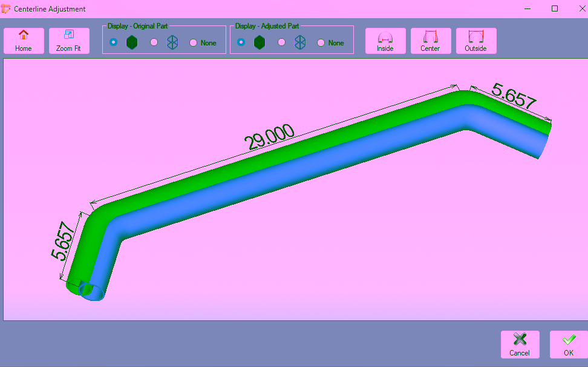Screen dimensions: 588x367
Task: Click the lower-left 5.657 dimension label
Action: (63, 241)
